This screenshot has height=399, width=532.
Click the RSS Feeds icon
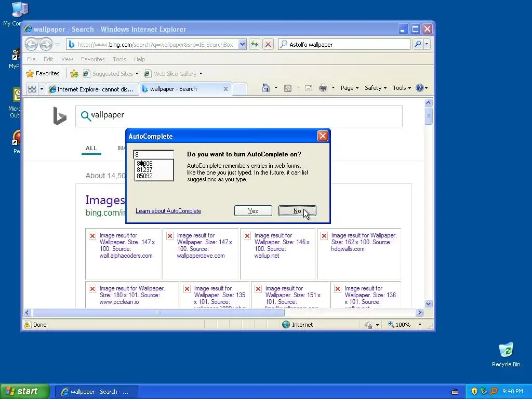[x=288, y=88]
